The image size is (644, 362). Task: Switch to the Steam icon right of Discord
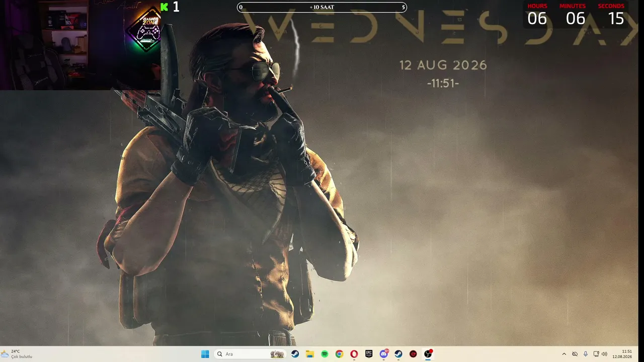point(398,354)
